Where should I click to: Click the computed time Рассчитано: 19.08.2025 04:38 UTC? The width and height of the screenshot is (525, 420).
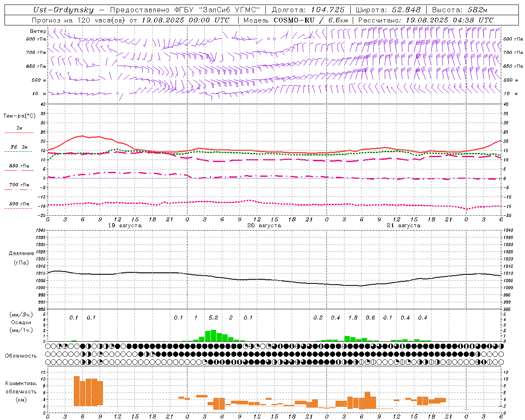(x=426, y=20)
